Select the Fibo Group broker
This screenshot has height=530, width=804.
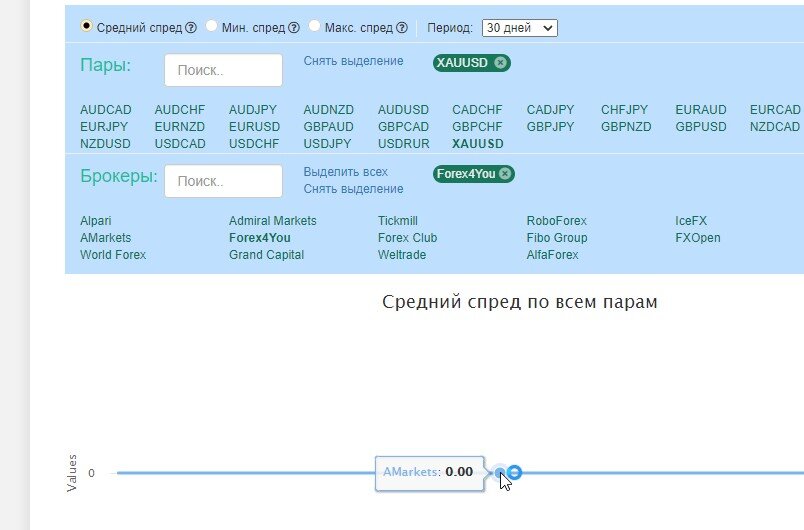(557, 238)
